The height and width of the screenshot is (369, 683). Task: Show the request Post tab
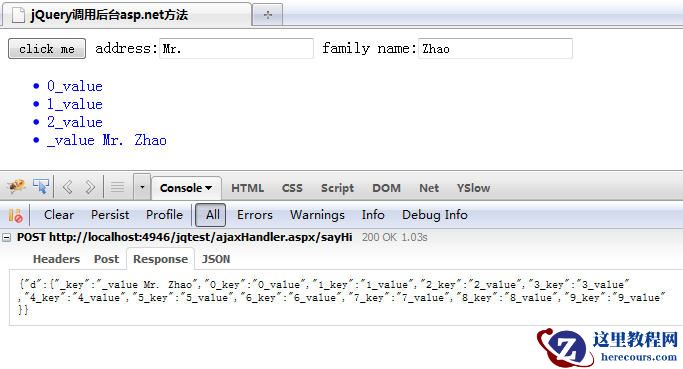106,259
